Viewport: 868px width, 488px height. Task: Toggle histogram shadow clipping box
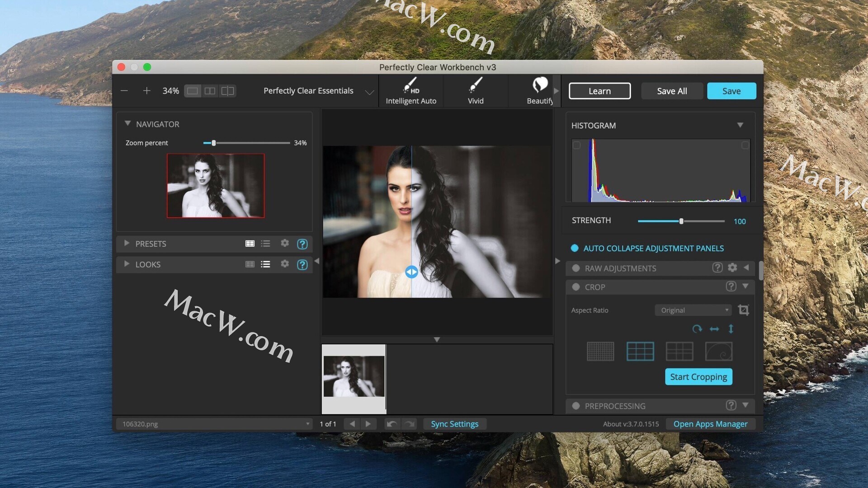(576, 145)
